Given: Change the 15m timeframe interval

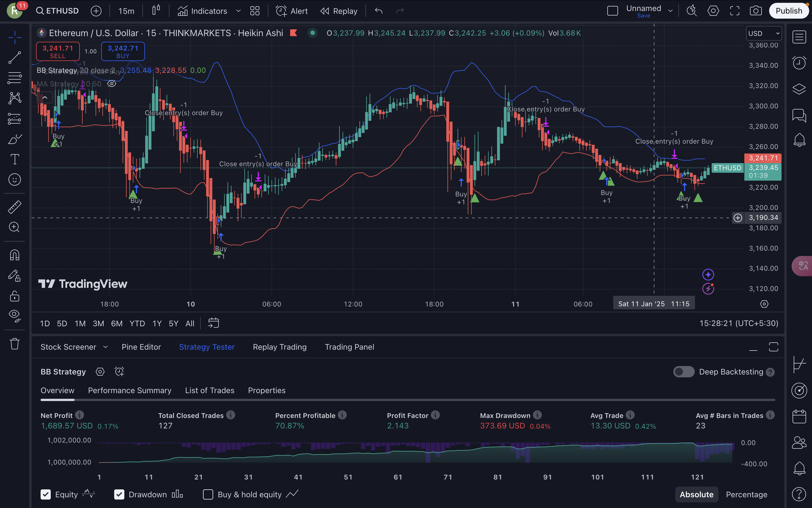Looking at the screenshot, I should [x=126, y=11].
